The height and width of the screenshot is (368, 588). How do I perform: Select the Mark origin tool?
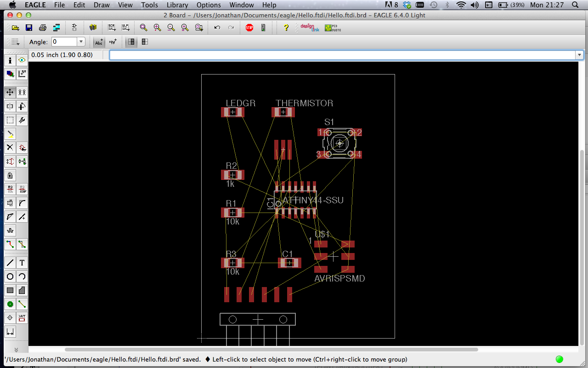click(x=22, y=74)
